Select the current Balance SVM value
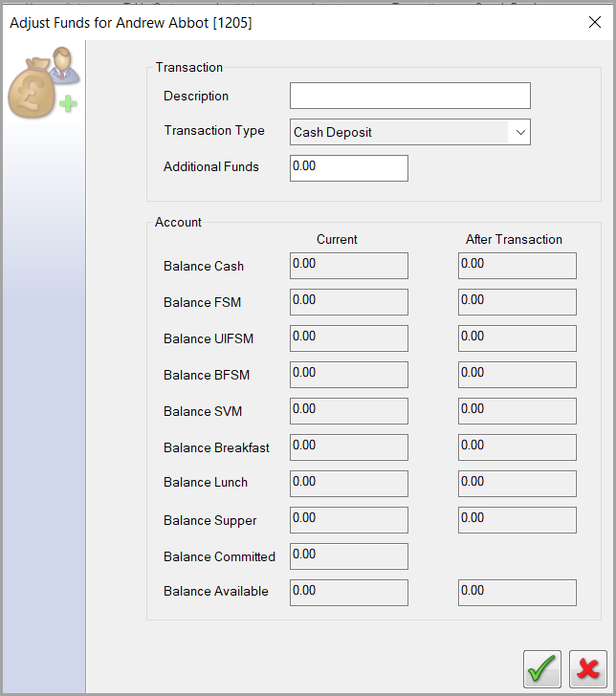Image resolution: width=616 pixels, height=696 pixels. click(348, 411)
